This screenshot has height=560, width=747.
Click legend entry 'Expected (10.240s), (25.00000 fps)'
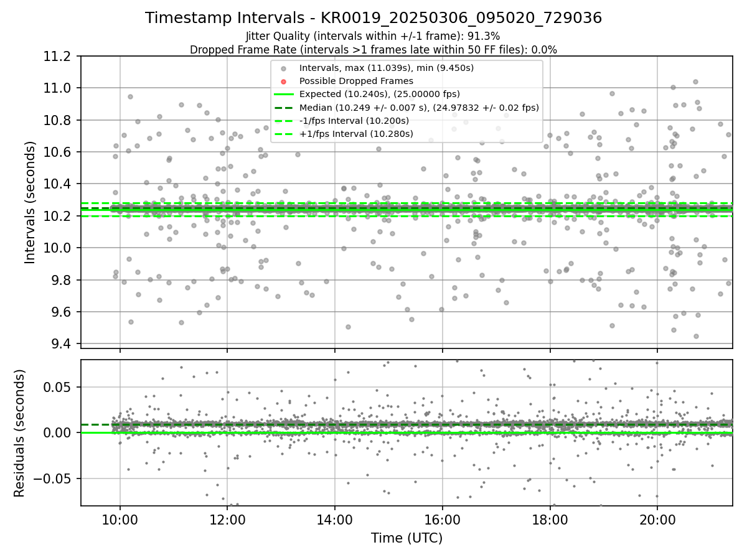tap(380, 94)
